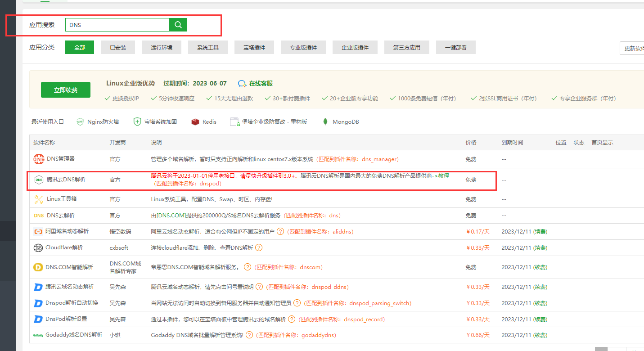The image size is (644, 351).
Task: Click the ￥0.66/天 price text
Action: coord(477,335)
